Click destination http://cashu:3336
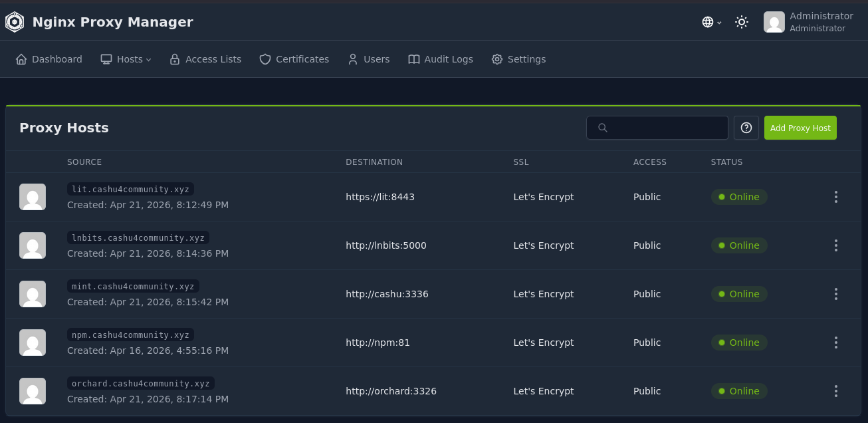Image resolution: width=868 pixels, height=423 pixels. [x=387, y=294]
